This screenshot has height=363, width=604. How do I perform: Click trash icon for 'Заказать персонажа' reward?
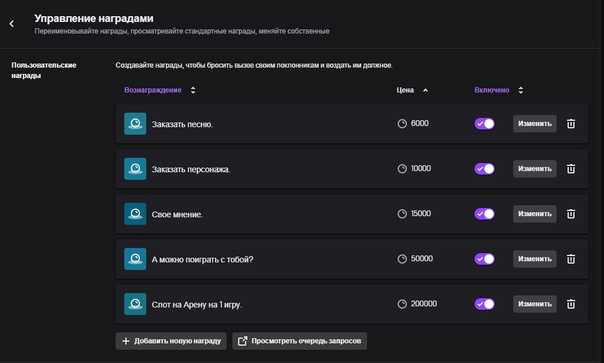pyautogui.click(x=571, y=169)
